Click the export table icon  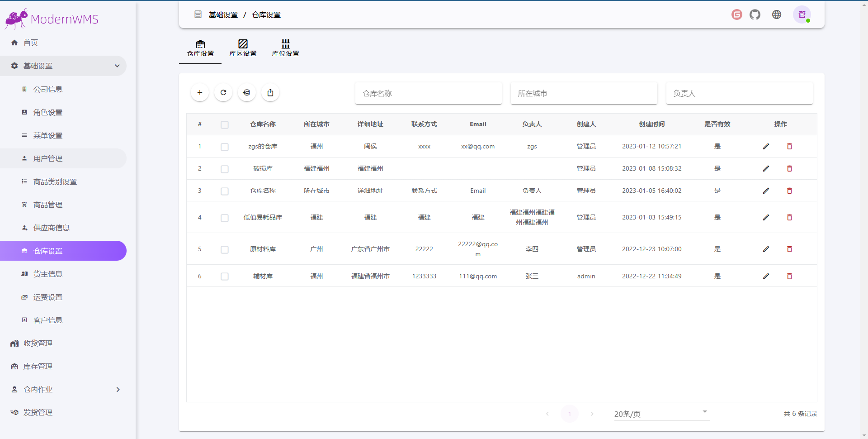[x=270, y=93]
